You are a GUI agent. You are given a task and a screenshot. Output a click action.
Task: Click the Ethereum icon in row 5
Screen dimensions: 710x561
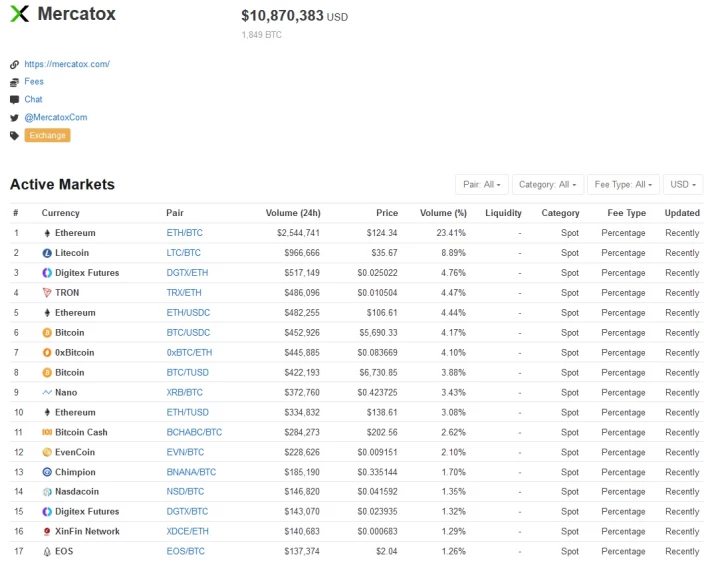point(47,313)
